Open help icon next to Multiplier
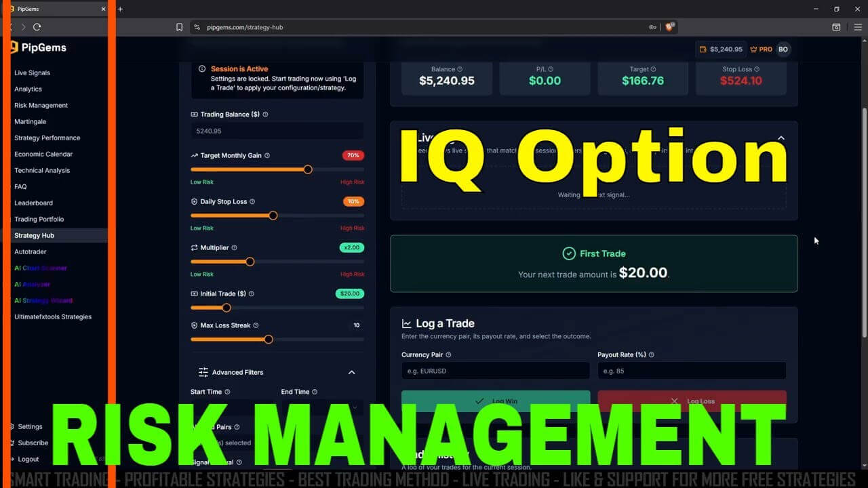868x488 pixels. pyautogui.click(x=234, y=247)
